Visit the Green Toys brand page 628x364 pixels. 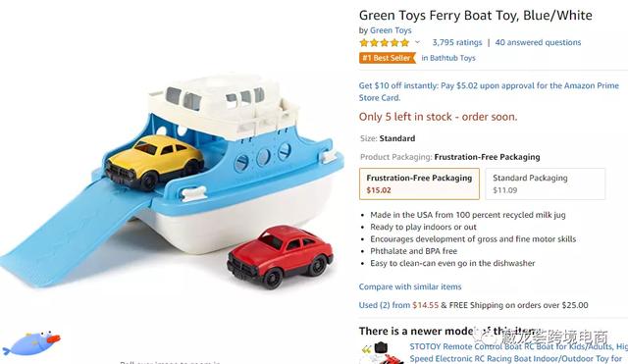(x=391, y=30)
